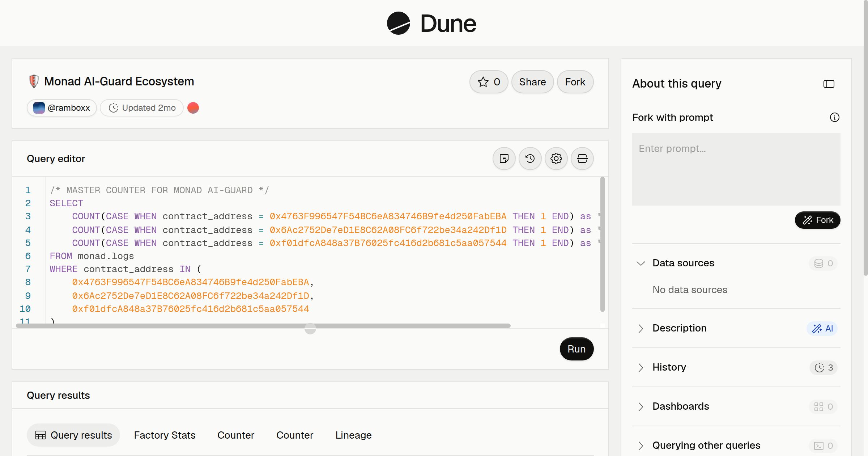Screen dimensions: 868x456
Task: Toggle the editor layout collapse icon
Action: (582, 159)
